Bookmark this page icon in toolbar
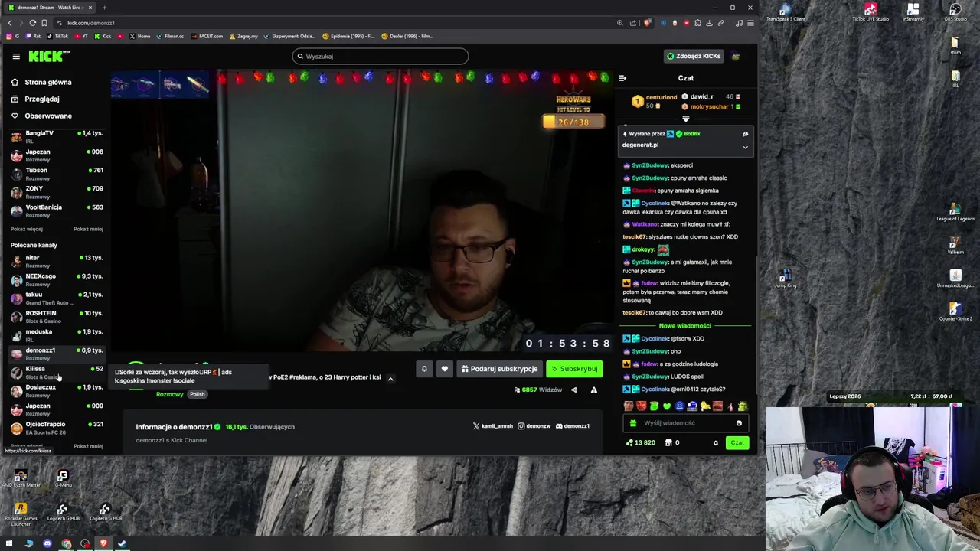 click(44, 23)
